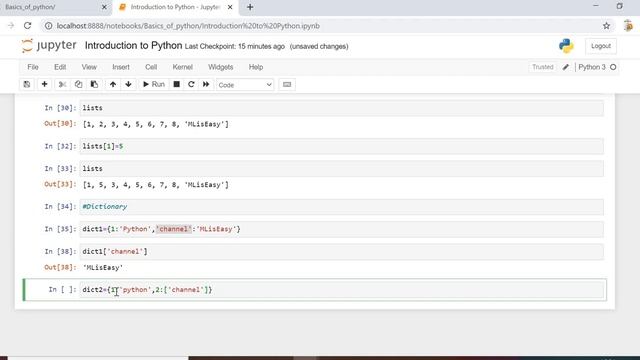Select the #Dictionary comment cell

tap(341, 207)
